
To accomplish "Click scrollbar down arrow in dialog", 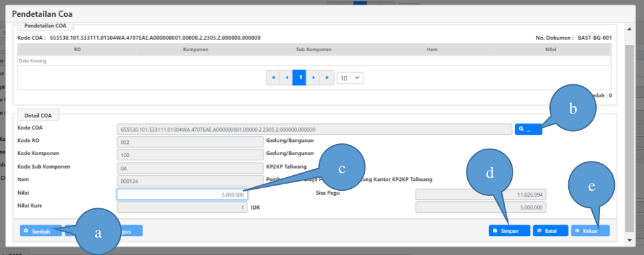I will (x=629, y=240).
